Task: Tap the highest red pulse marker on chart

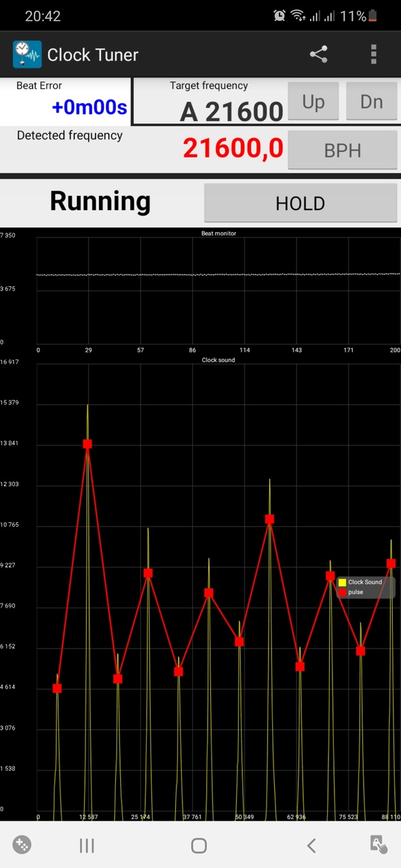Action: click(x=88, y=444)
